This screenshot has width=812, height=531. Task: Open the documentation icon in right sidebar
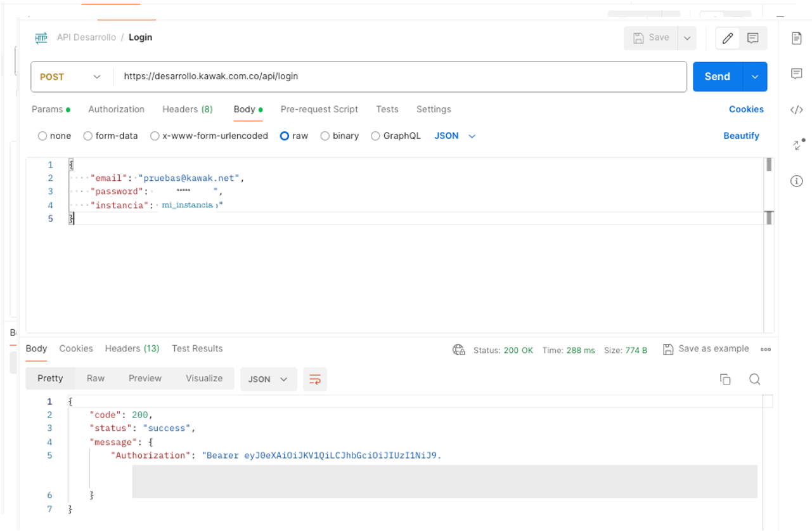pos(797,38)
